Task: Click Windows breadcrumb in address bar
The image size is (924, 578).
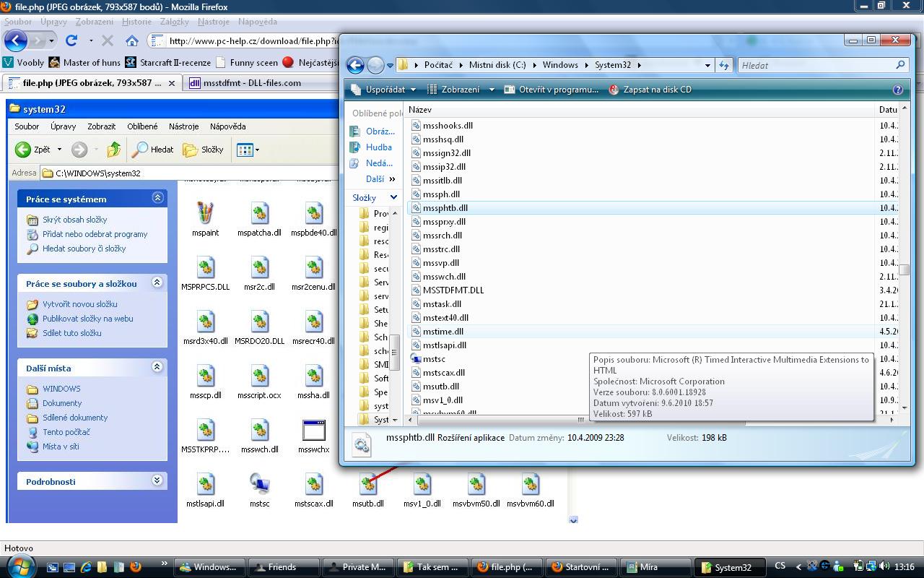Action: click(560, 65)
